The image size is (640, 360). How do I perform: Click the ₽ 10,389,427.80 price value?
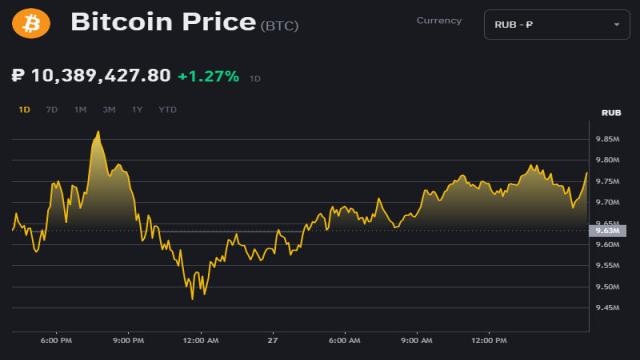click(x=91, y=76)
